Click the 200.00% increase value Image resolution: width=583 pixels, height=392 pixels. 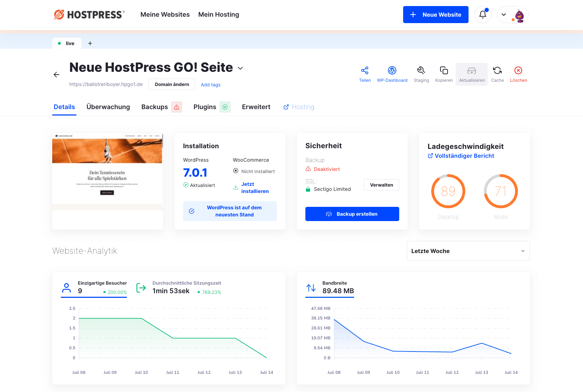[117, 292]
